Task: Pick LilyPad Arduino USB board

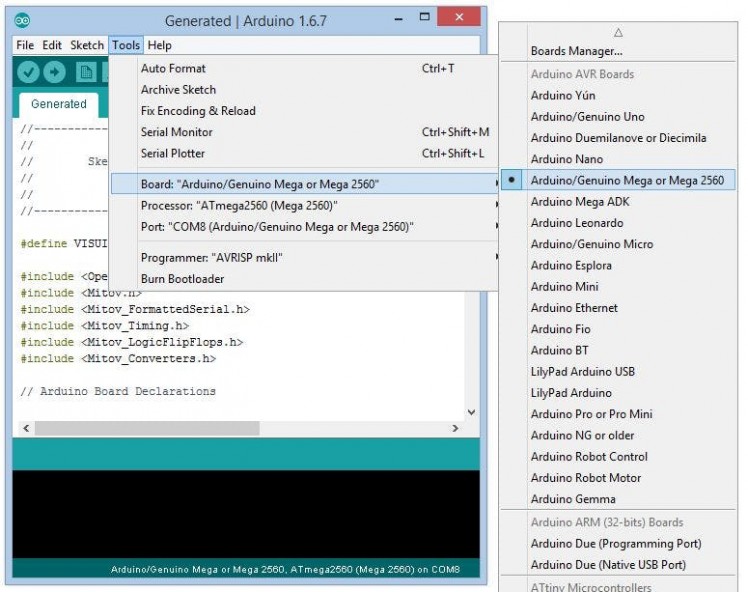Action: pos(618,372)
